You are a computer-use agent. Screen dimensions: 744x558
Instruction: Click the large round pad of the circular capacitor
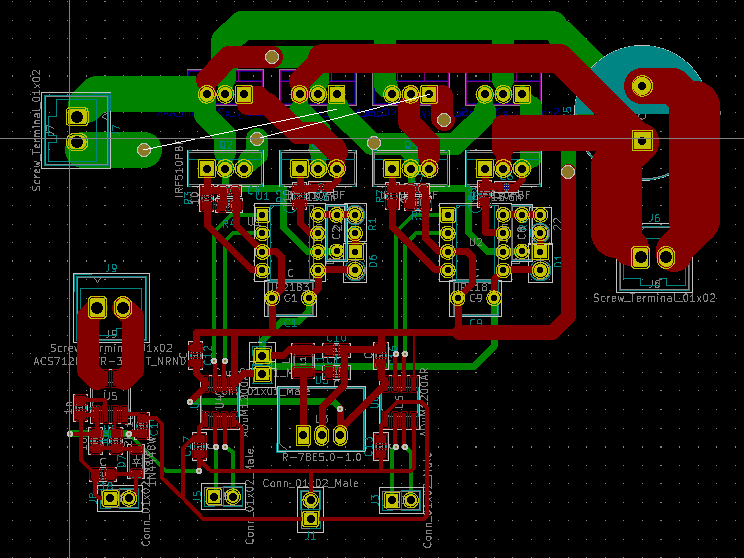(642, 86)
